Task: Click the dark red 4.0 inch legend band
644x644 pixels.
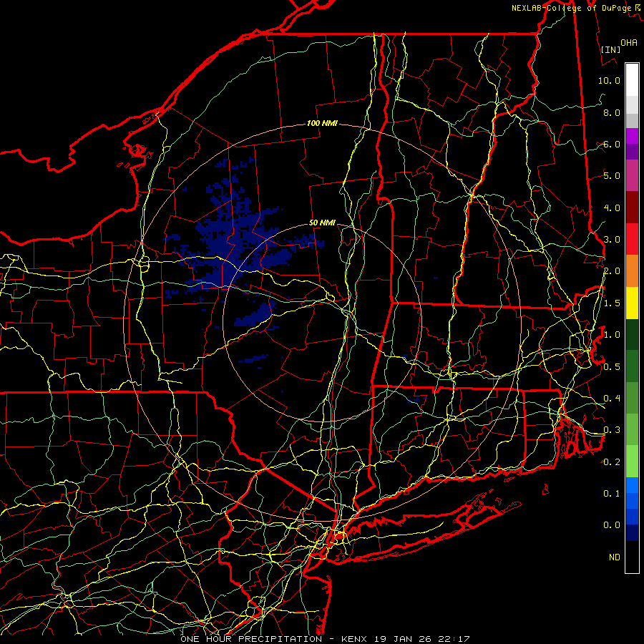Action: click(x=632, y=208)
